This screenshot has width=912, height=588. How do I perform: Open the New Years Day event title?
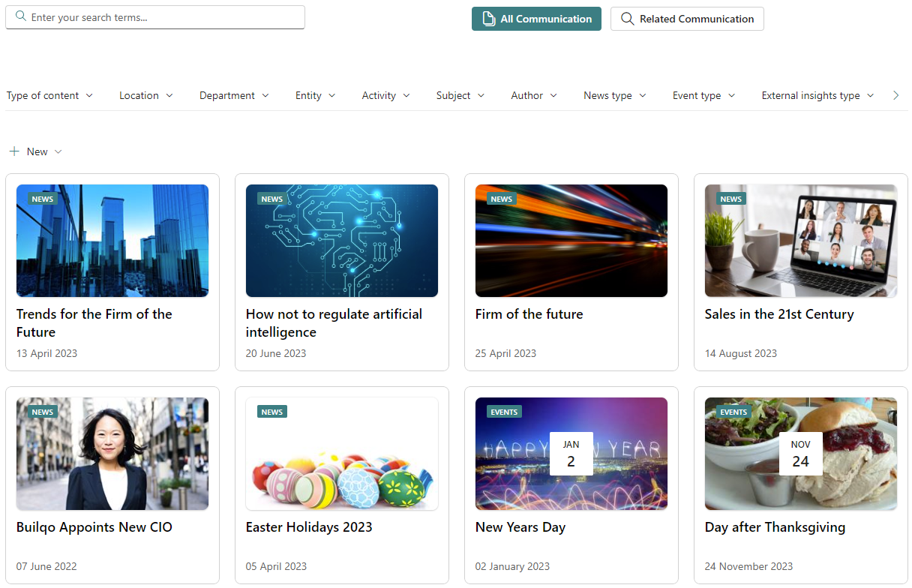520,527
